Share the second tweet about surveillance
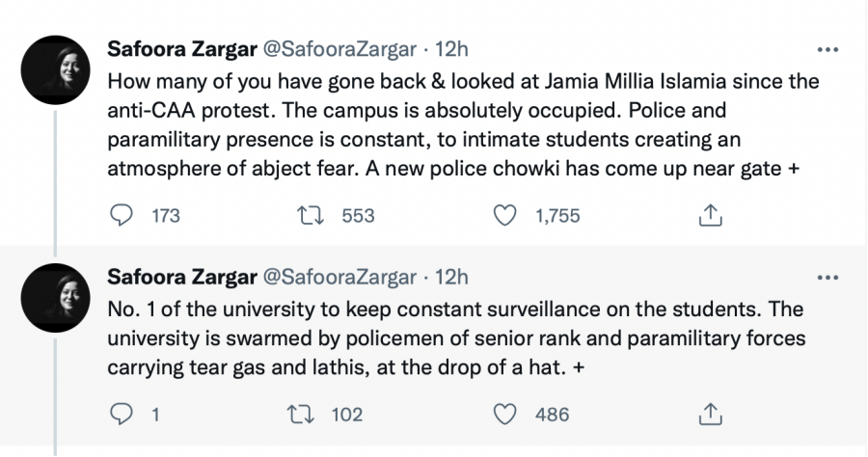This screenshot has height=457, width=868. [709, 414]
